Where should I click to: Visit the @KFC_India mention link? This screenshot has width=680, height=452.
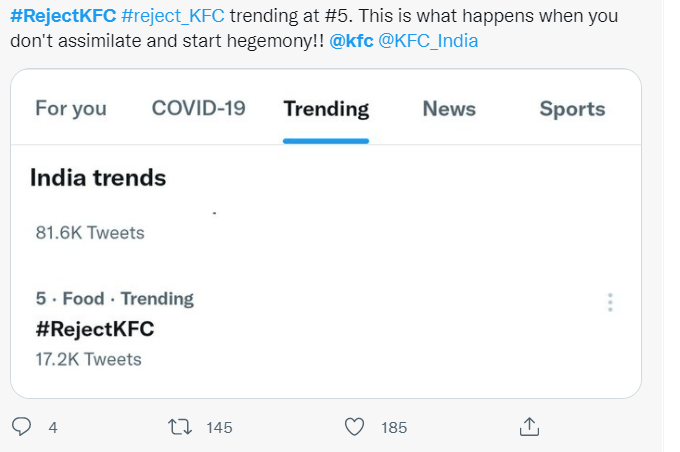point(428,41)
